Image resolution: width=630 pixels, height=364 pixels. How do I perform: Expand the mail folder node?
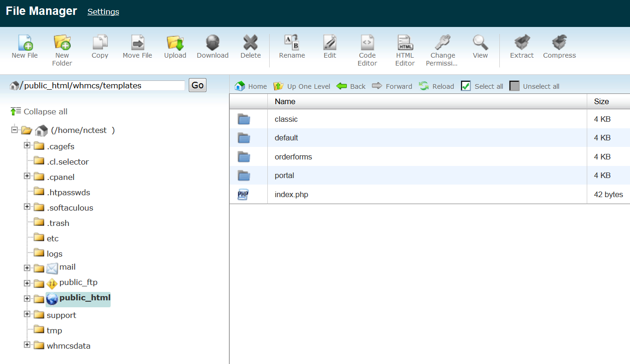[x=27, y=268]
